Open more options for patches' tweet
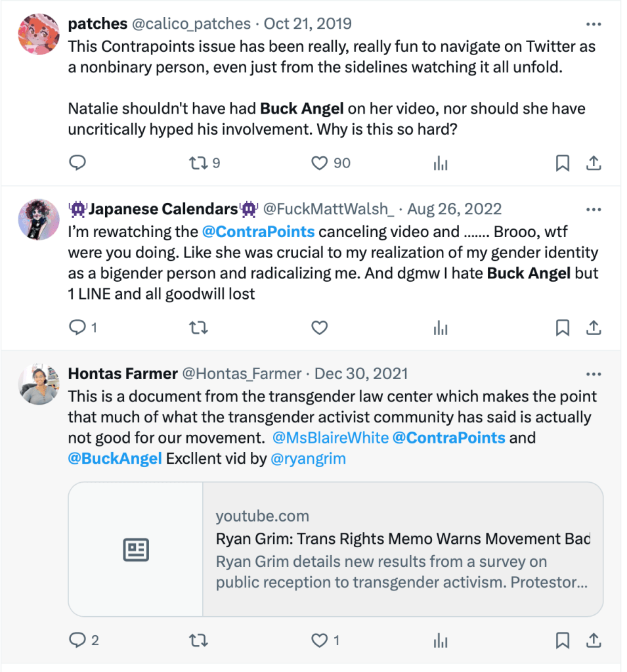The height and width of the screenshot is (672, 627). tap(594, 24)
